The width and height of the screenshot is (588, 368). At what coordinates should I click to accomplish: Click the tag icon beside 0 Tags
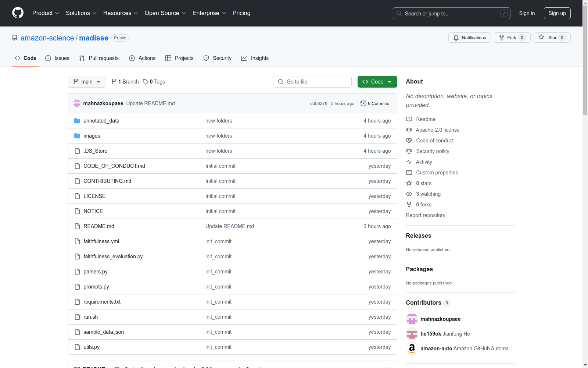tap(146, 82)
